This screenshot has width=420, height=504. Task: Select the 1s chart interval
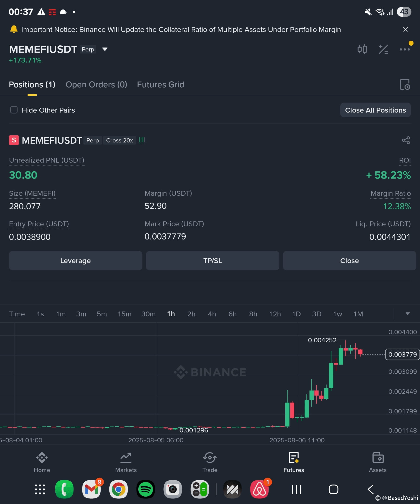(40, 314)
